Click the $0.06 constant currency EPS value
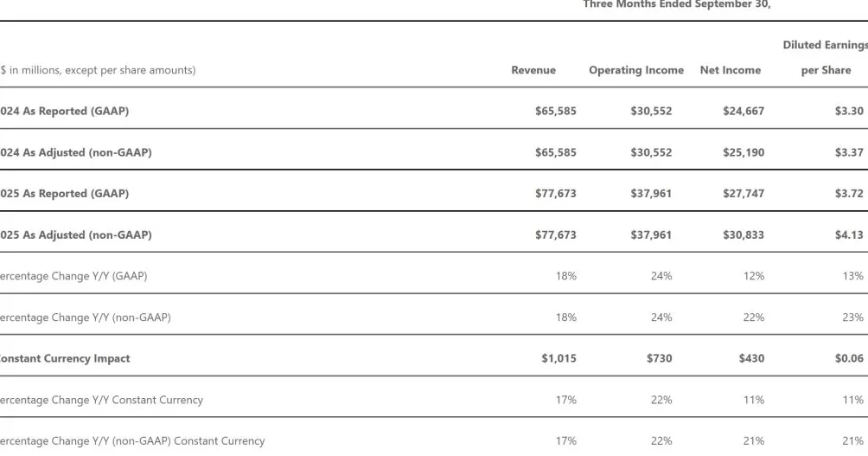This screenshot has width=868, height=456. [849, 358]
